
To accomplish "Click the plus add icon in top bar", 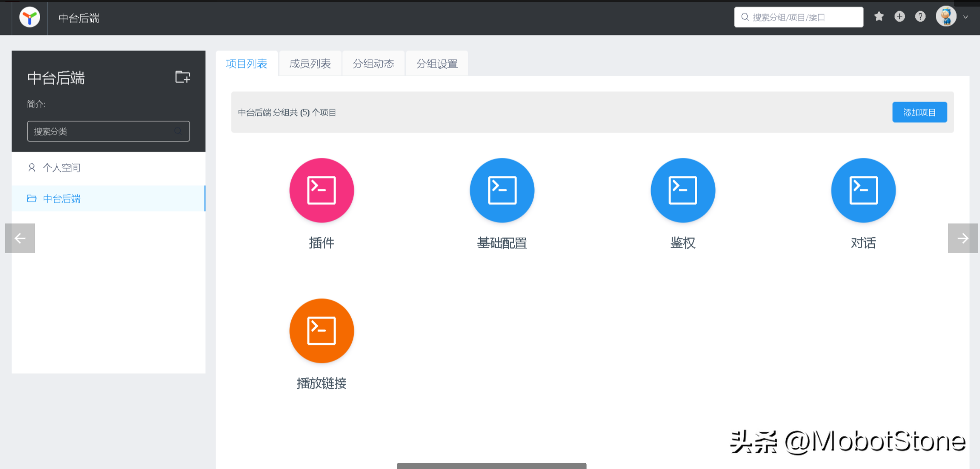I will (900, 17).
